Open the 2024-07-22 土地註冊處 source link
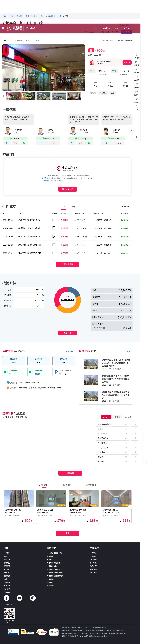 tap(124, 220)
